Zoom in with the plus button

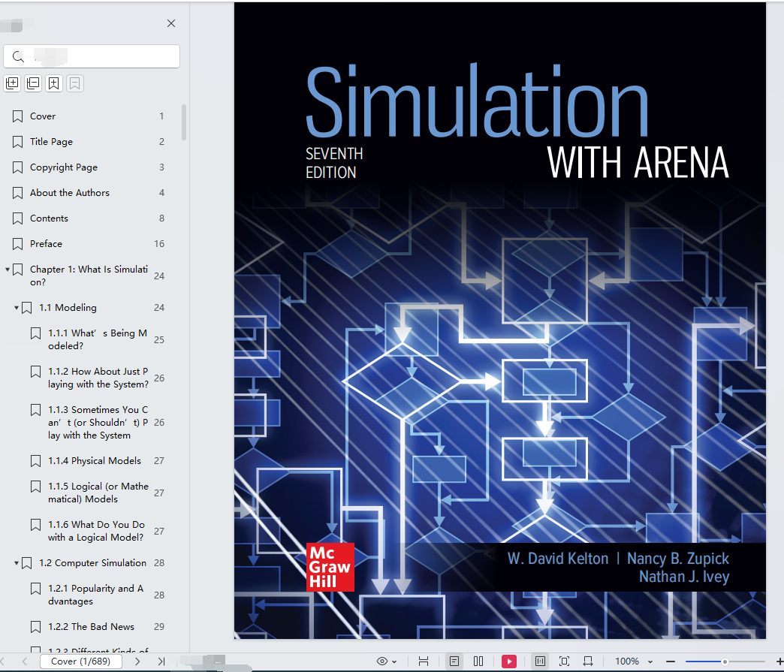coord(779,661)
